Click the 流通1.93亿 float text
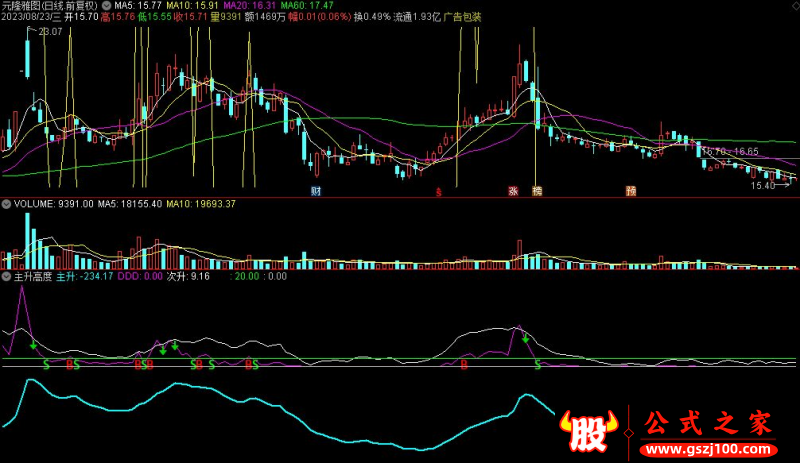Viewport: 800px width, 463px height. pos(417,17)
